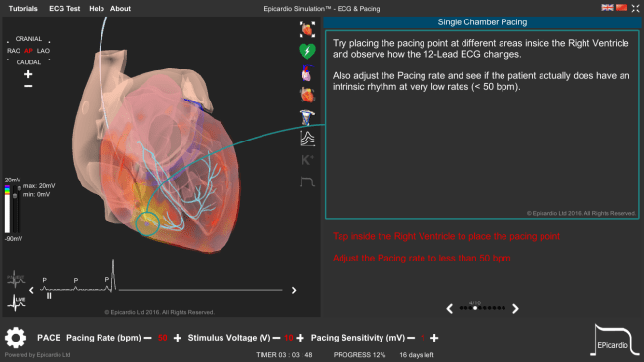Screen dimensions: 644x362
Task: Toggle the PACE button
Action: [x=49, y=338]
